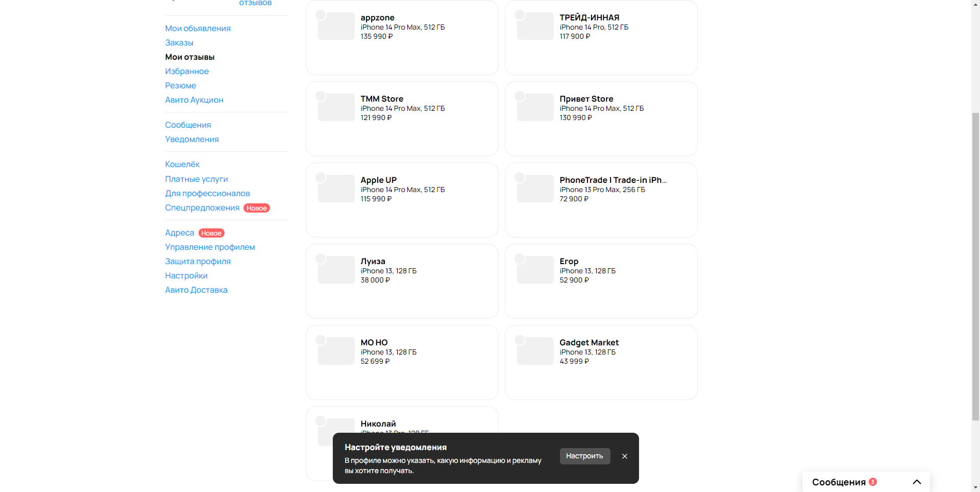
Task: Click the 135 990 ₽ price text
Action: coord(377,37)
